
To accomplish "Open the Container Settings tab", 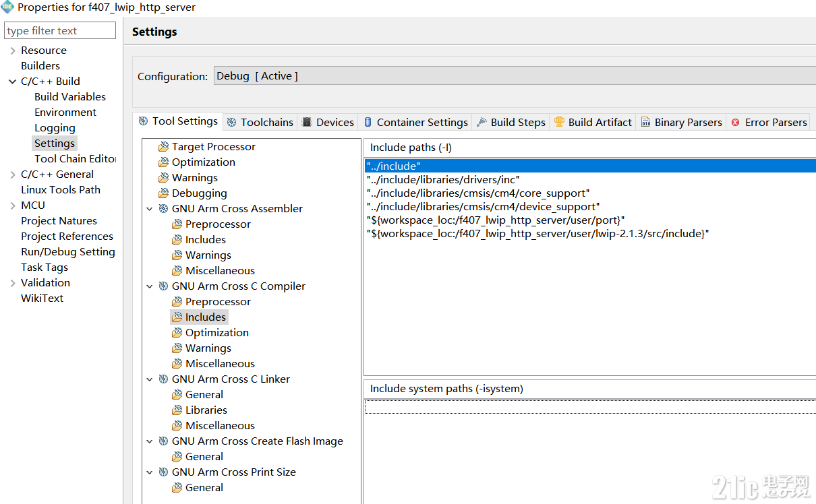I will coord(415,123).
